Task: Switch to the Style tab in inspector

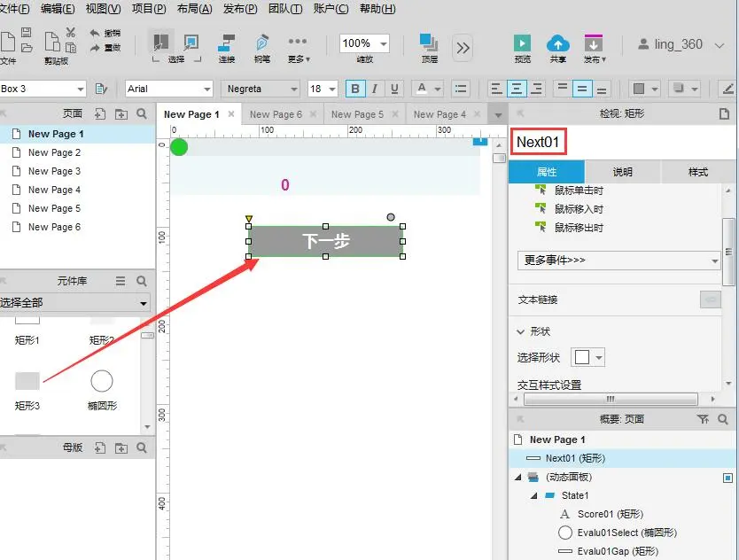Action: pos(698,172)
